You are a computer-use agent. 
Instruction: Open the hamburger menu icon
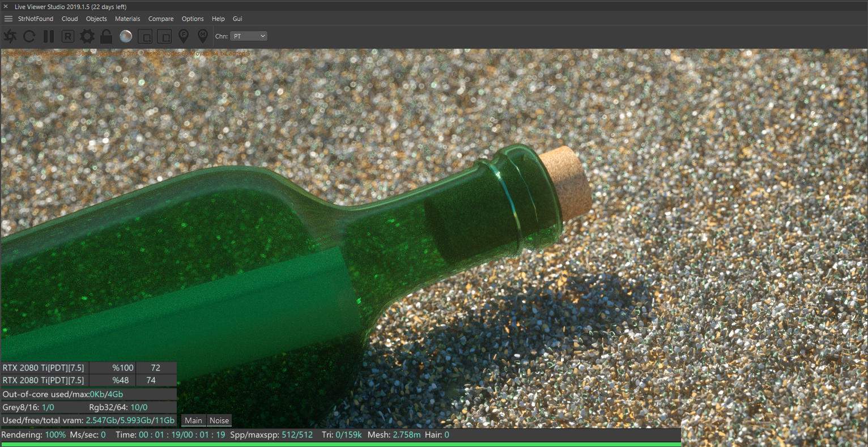point(8,19)
